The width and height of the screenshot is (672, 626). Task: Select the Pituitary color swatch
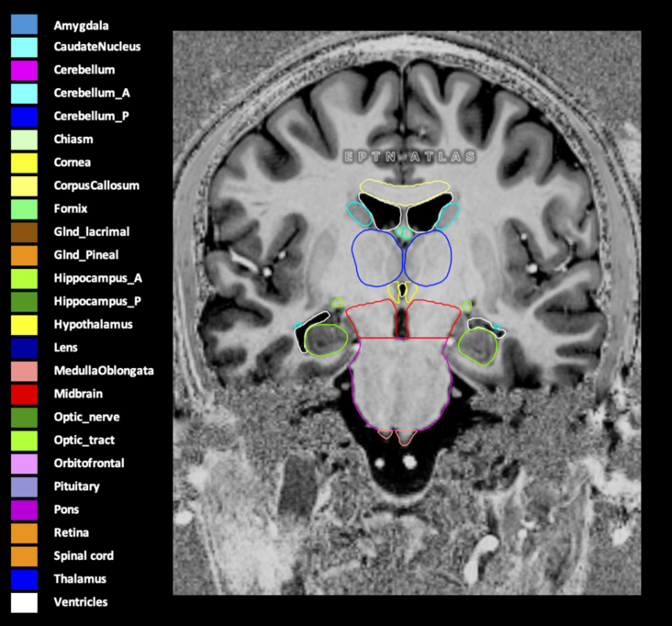tap(24, 486)
